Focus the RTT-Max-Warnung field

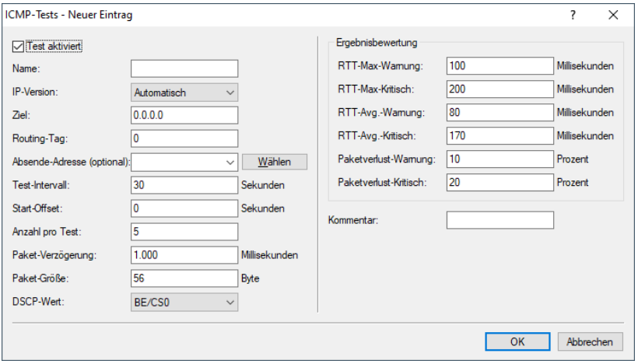pyautogui.click(x=500, y=65)
